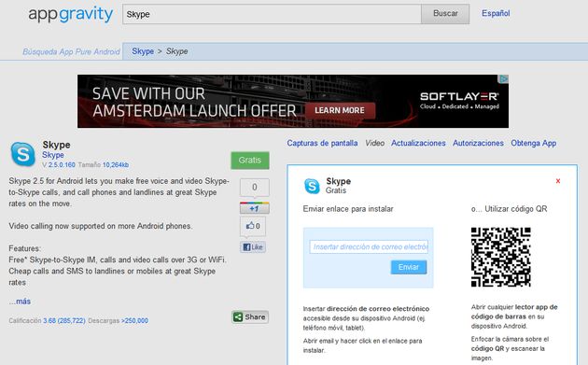Open the Skype breadcrumb link
The width and height of the screenshot is (588, 365).
[143, 51]
